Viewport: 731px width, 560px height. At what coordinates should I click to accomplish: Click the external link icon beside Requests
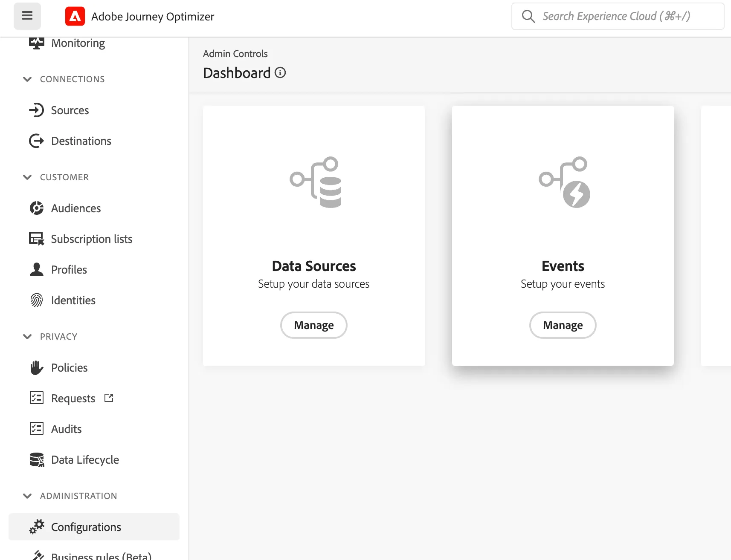[x=109, y=398]
